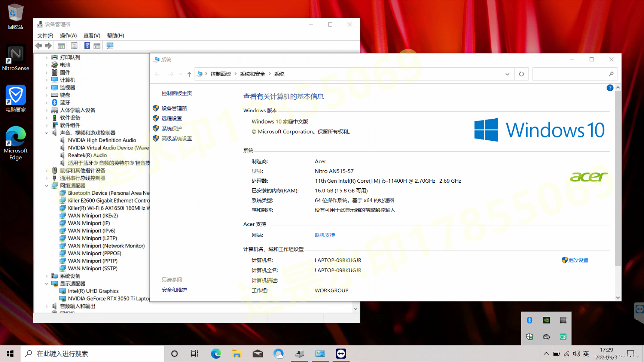Open Task View on taskbar
644x362 pixels.
(x=195, y=354)
